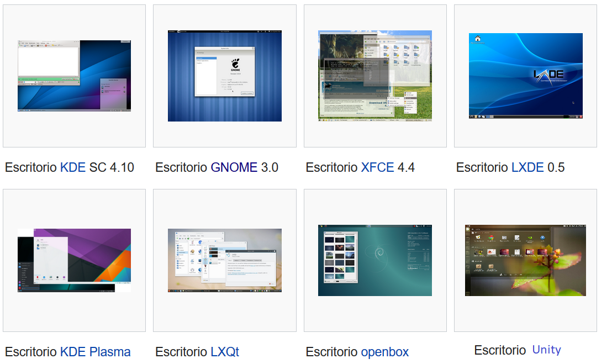The height and width of the screenshot is (364, 612).
Task: Click the LXDE logo on blue wallpaper
Action: pyautogui.click(x=548, y=75)
